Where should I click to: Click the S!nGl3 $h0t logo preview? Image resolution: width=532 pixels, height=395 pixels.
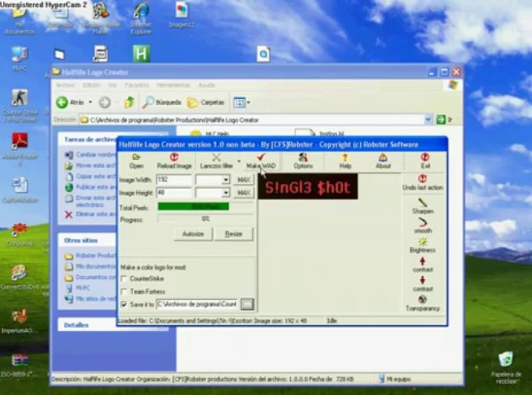pos(307,187)
